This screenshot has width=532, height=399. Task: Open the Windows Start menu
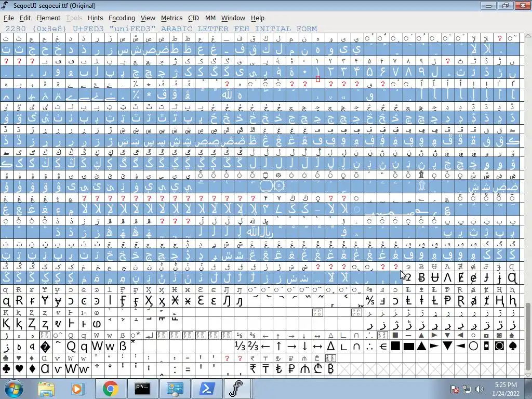(x=14, y=389)
